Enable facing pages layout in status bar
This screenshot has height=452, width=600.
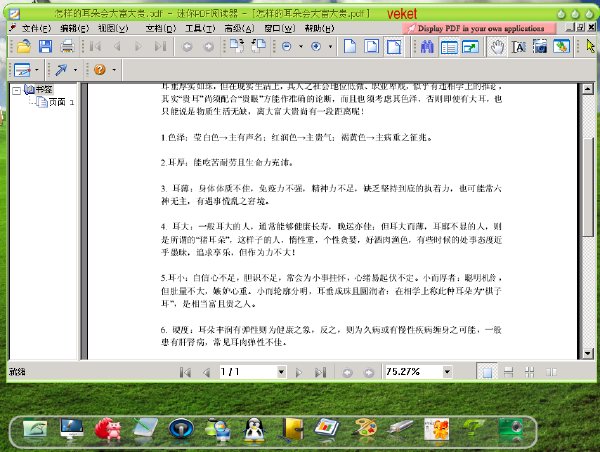click(551, 372)
